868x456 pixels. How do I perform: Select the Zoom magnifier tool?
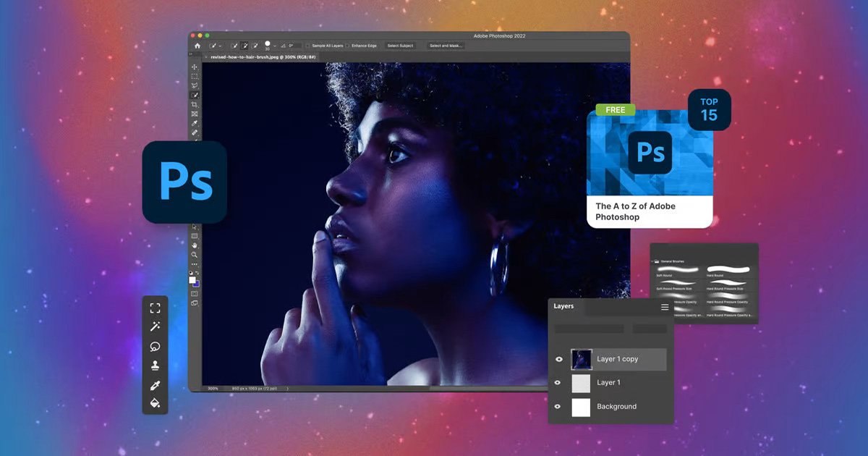tap(195, 255)
